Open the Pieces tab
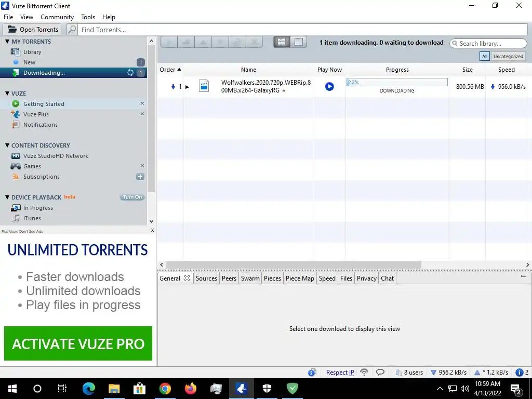The image size is (532, 399). [272, 278]
